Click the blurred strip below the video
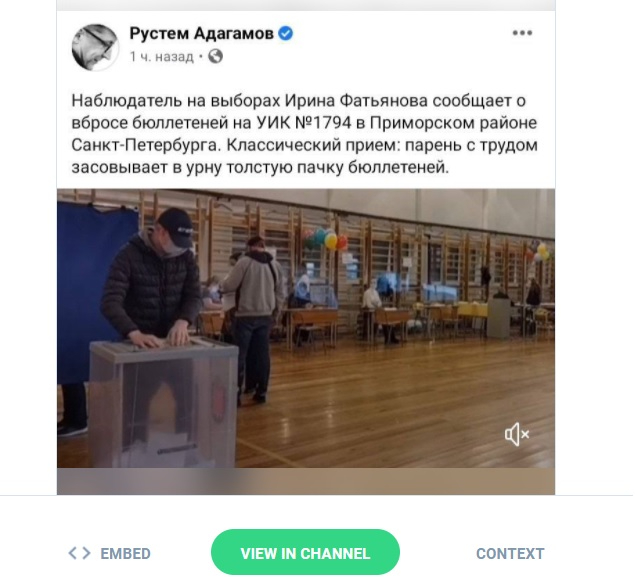This screenshot has height=587, width=635. click(x=306, y=481)
